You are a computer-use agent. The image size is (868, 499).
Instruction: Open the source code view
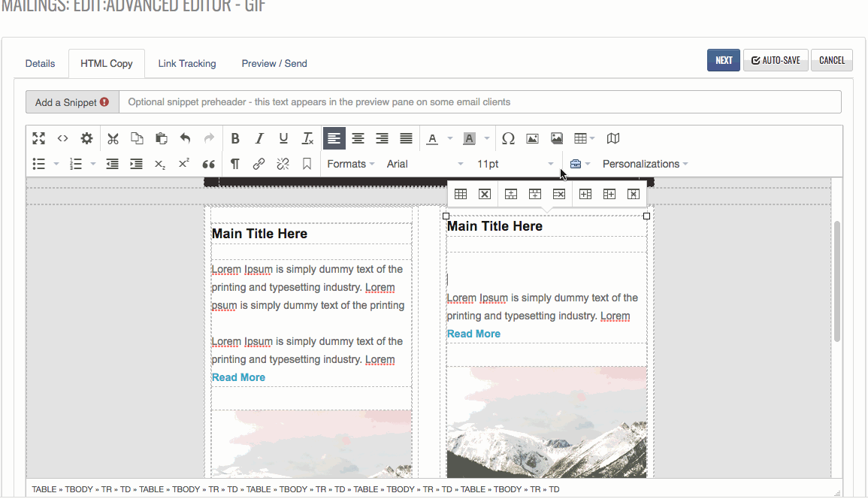(x=63, y=138)
